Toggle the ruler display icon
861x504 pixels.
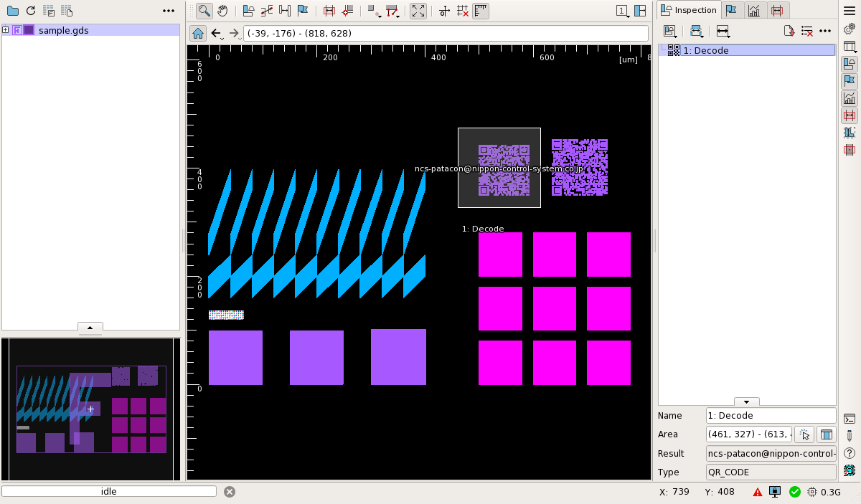click(x=481, y=11)
